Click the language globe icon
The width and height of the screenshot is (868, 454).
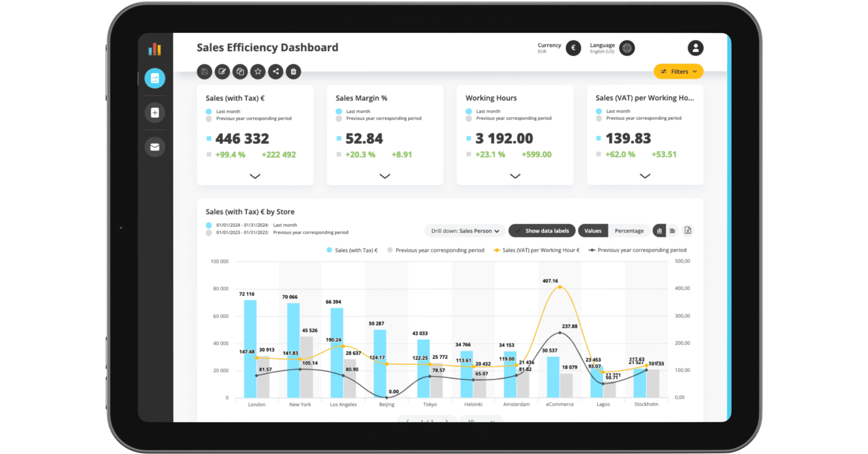pyautogui.click(x=627, y=48)
